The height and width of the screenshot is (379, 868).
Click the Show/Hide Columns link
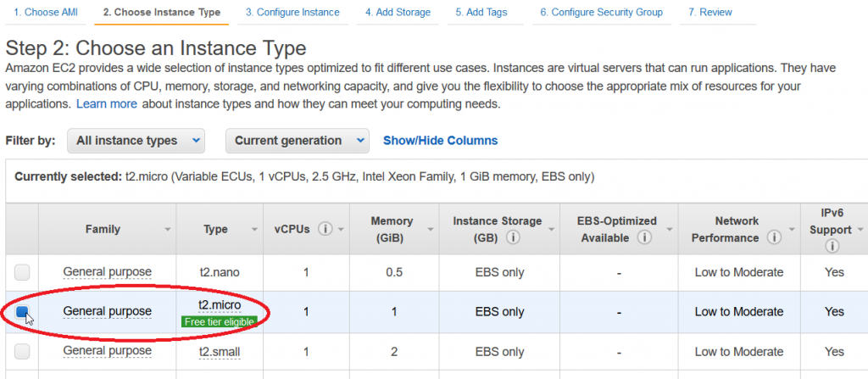tap(440, 141)
